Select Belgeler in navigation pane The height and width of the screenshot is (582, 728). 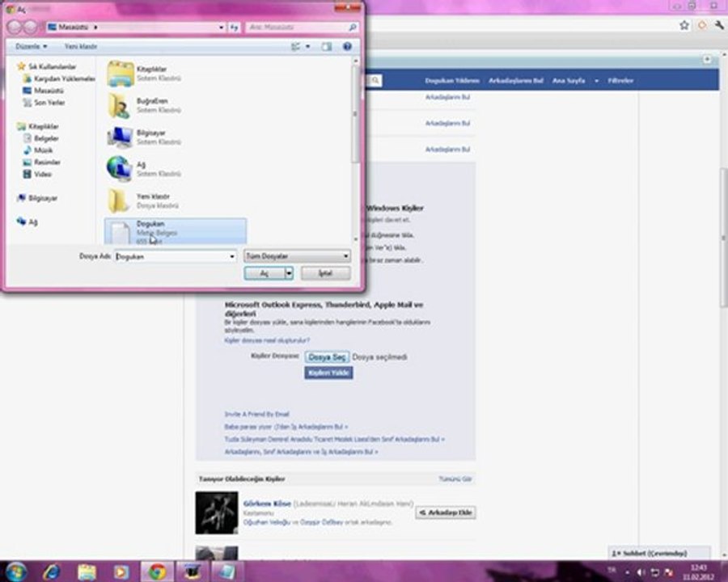pyautogui.click(x=46, y=138)
